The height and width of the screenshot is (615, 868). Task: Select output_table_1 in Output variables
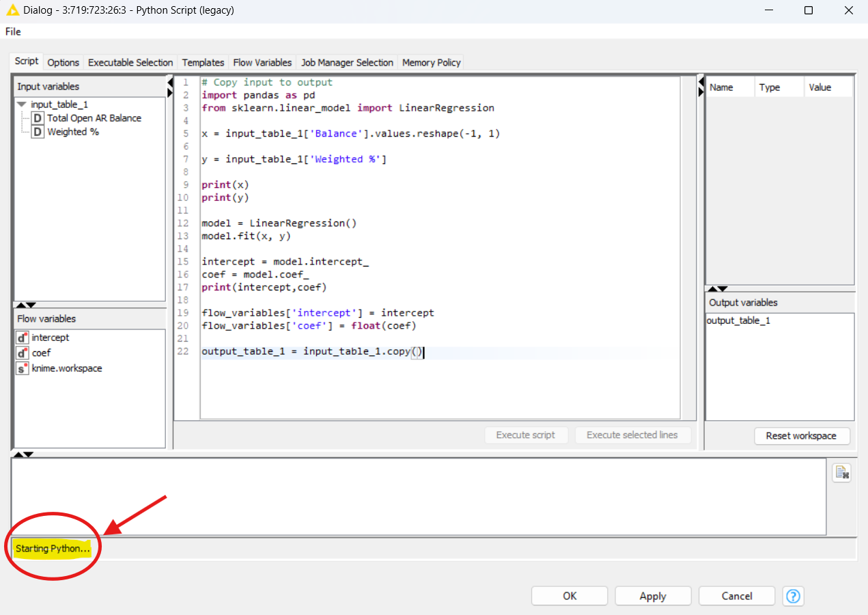click(x=738, y=320)
